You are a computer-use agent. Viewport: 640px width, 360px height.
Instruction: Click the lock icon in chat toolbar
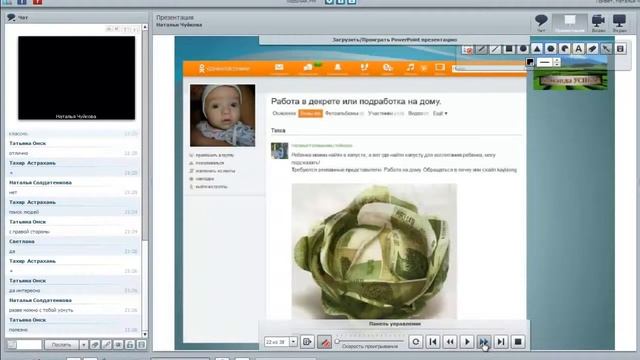click(x=130, y=345)
